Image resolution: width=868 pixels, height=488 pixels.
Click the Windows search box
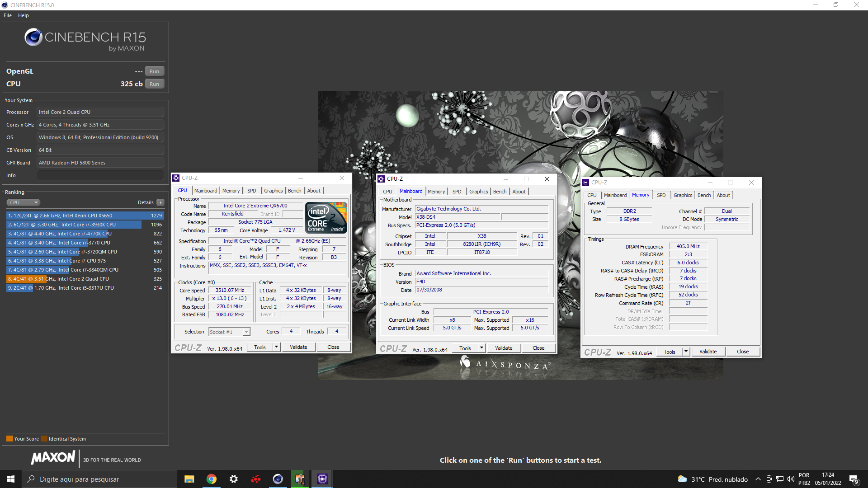[99, 479]
